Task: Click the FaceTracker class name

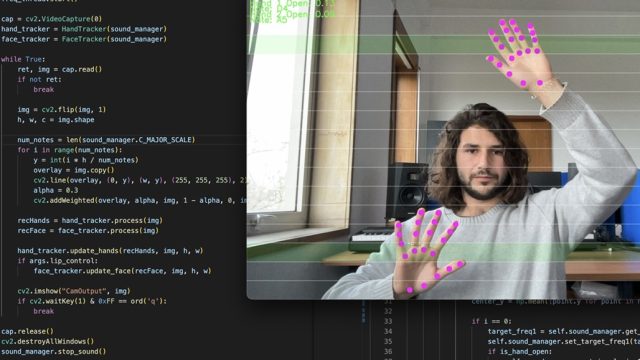Action: (84, 39)
